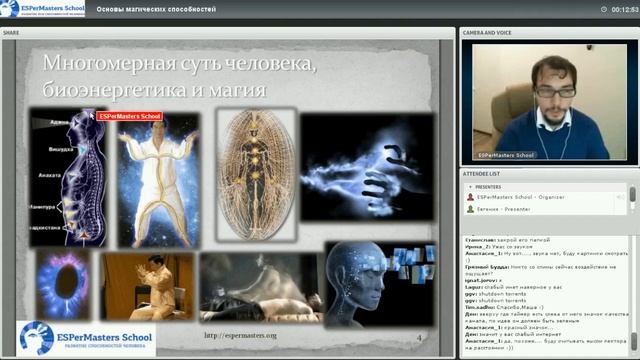
Task: Click the slide page number 4
Action: coord(419,338)
